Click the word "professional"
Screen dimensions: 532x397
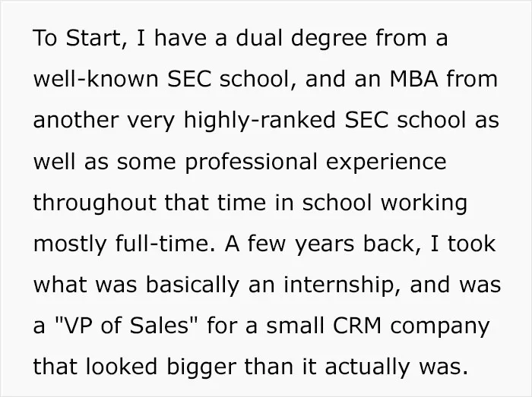tap(251, 161)
